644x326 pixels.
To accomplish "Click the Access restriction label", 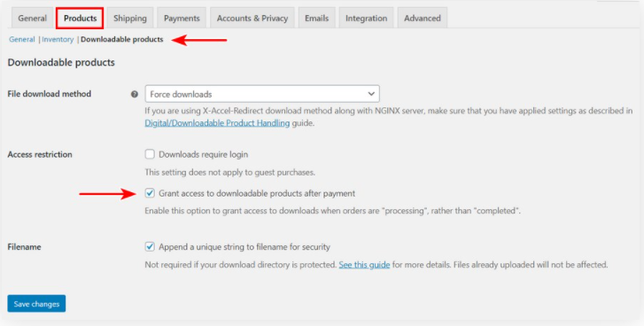I will (x=40, y=154).
